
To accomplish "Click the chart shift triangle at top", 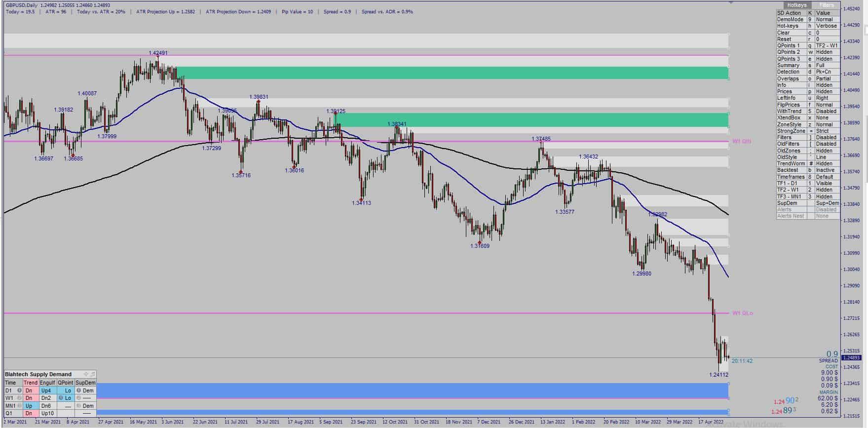I will click(731, 3).
